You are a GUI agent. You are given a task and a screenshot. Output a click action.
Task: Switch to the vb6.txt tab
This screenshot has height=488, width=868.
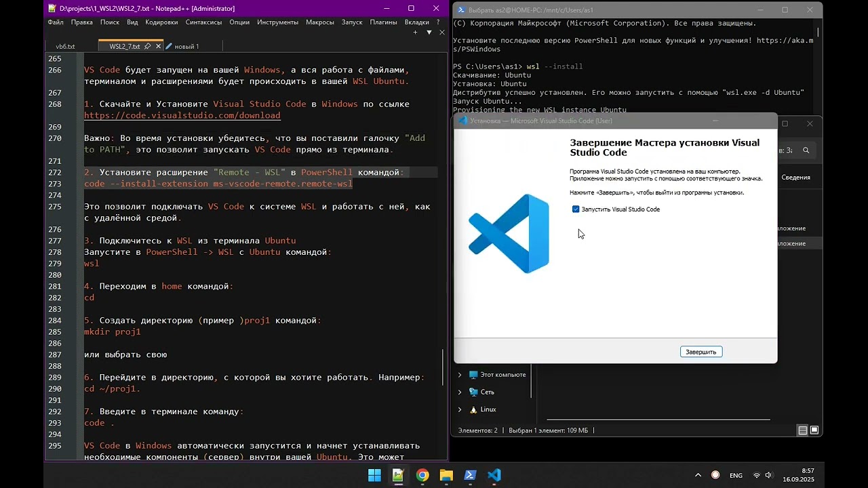click(x=65, y=47)
